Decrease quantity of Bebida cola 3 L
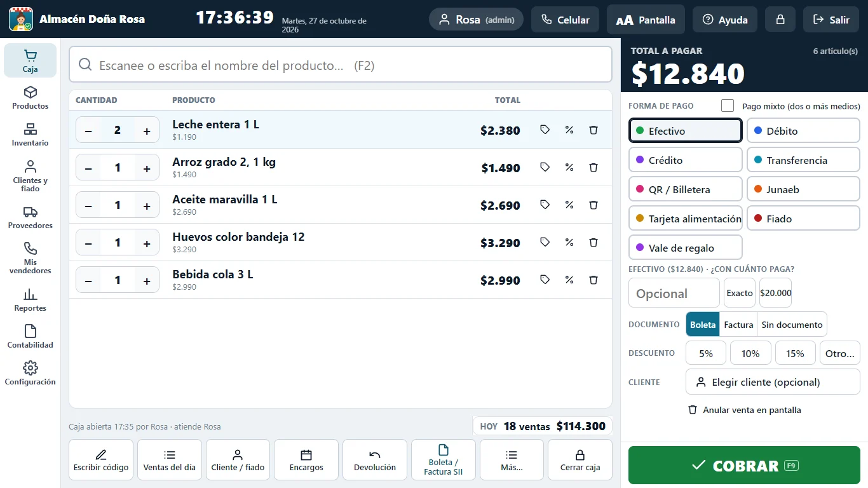 tap(88, 280)
